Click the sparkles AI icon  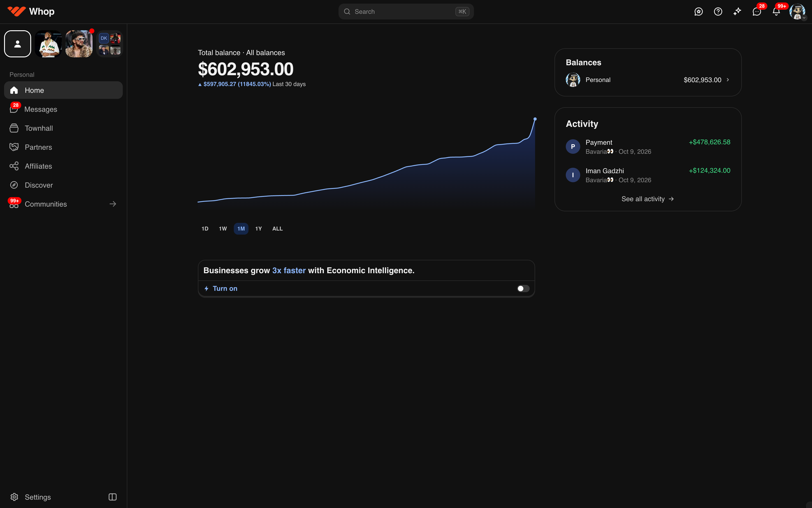[737, 12]
